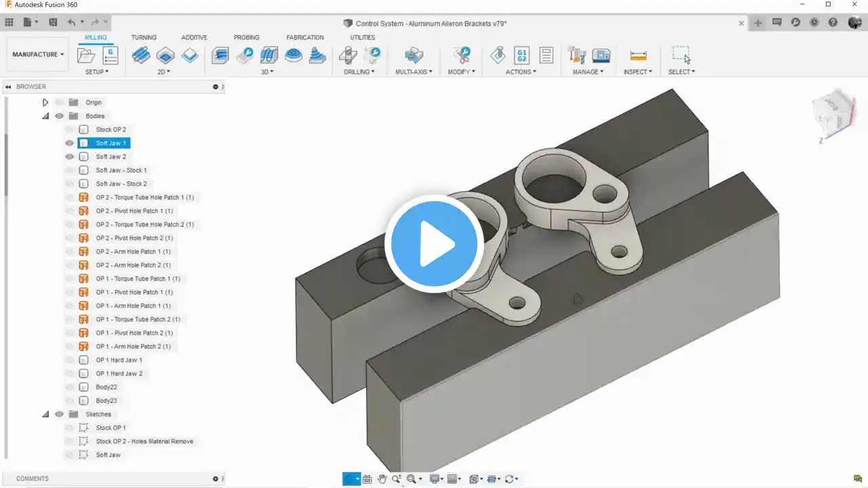The width and height of the screenshot is (868, 488).
Task: Click the Measure ruler icon
Action: [x=638, y=55]
